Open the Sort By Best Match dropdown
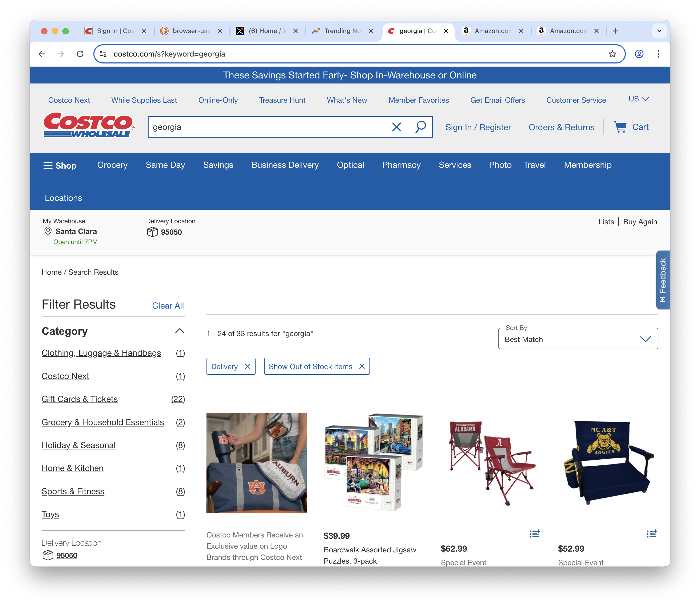700x606 pixels. click(x=578, y=339)
